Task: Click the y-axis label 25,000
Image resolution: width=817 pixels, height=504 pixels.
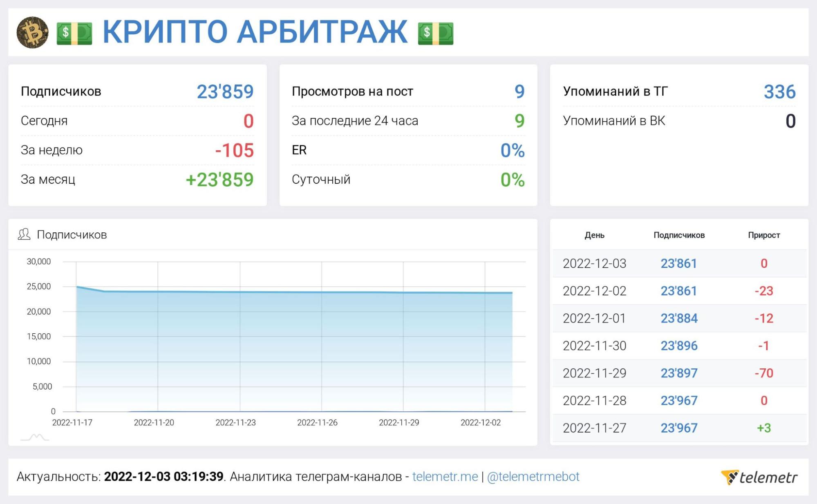Action: pyautogui.click(x=39, y=286)
